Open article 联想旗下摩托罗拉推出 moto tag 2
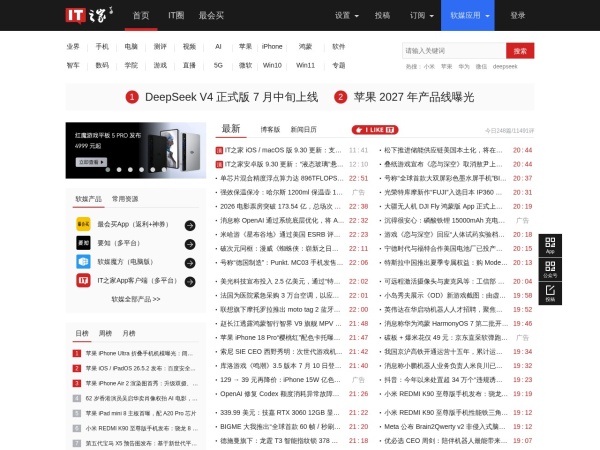Image resolution: width=600 pixels, height=450 pixels. pyautogui.click(x=280, y=310)
